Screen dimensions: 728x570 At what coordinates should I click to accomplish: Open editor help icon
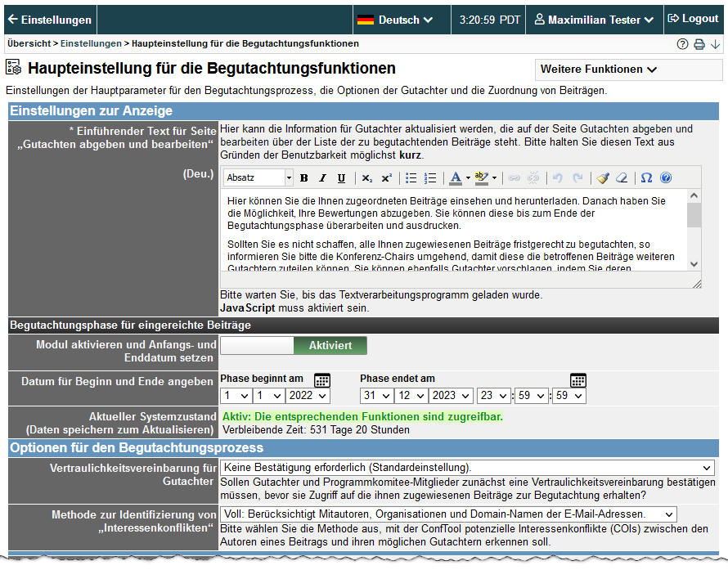click(x=666, y=177)
